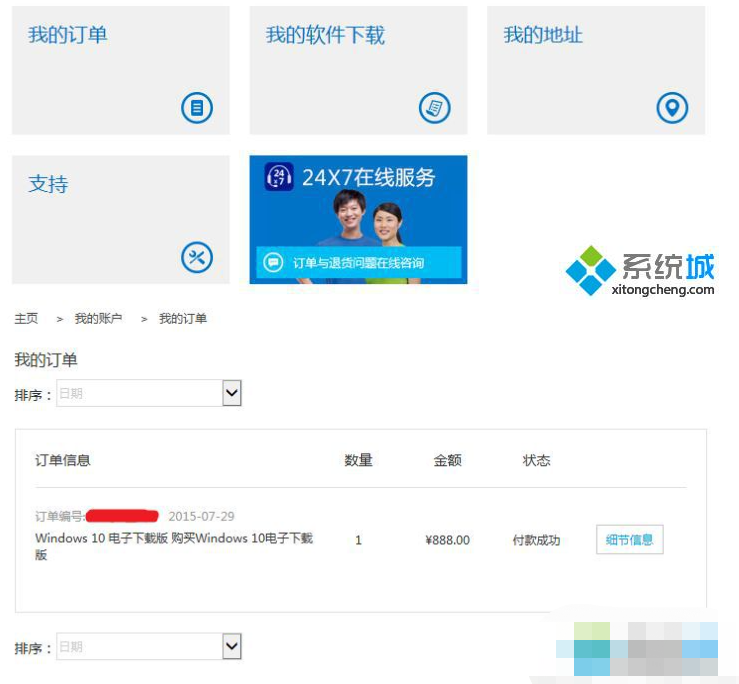Click the location pin icon in 我的地址 tile
The width and height of the screenshot is (739, 684).
point(672,108)
